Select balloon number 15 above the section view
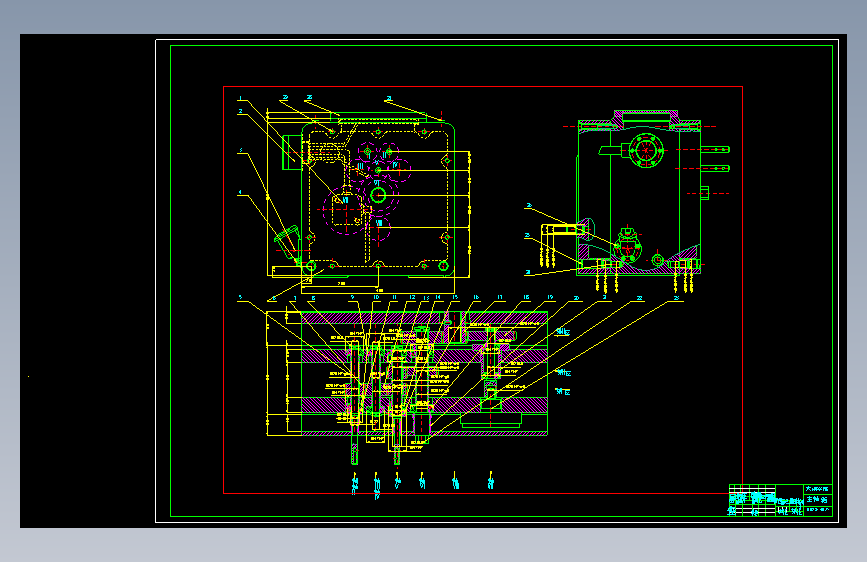Viewport: 867px width, 562px height. click(x=455, y=298)
